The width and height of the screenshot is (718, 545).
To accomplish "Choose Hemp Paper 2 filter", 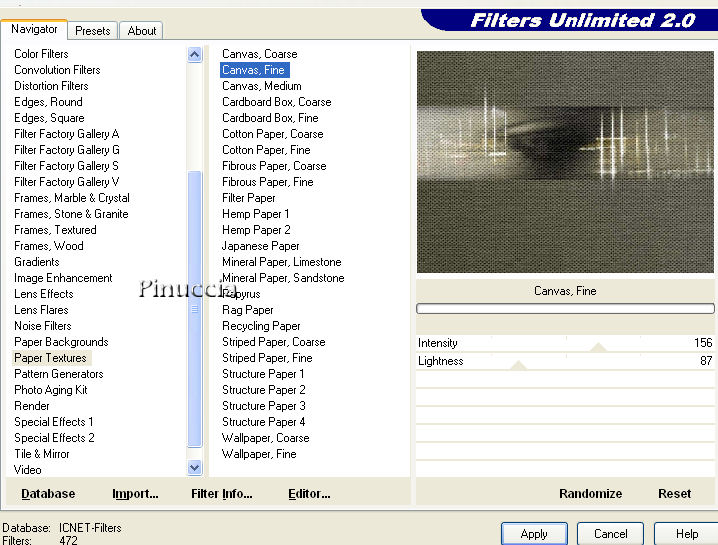I will coord(256,230).
